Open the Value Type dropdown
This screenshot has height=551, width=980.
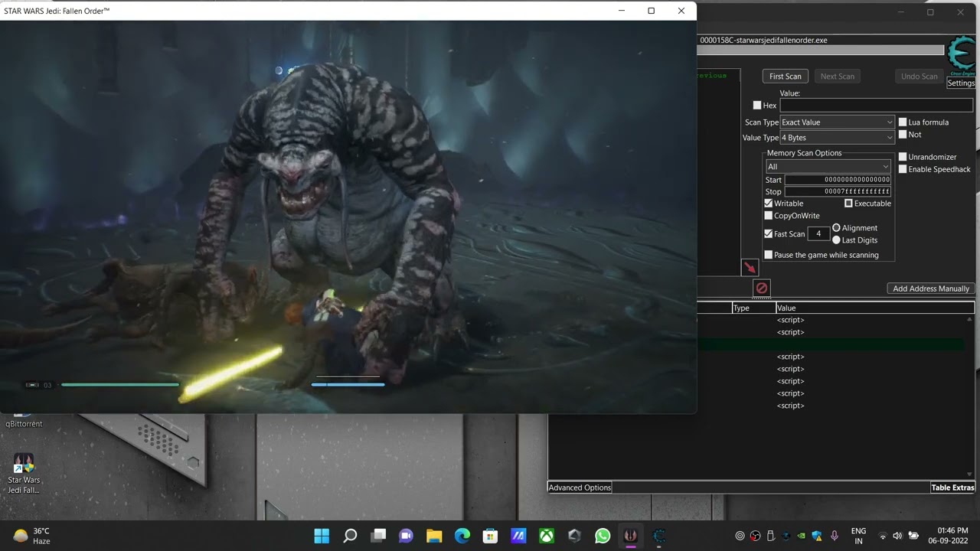[837, 138]
